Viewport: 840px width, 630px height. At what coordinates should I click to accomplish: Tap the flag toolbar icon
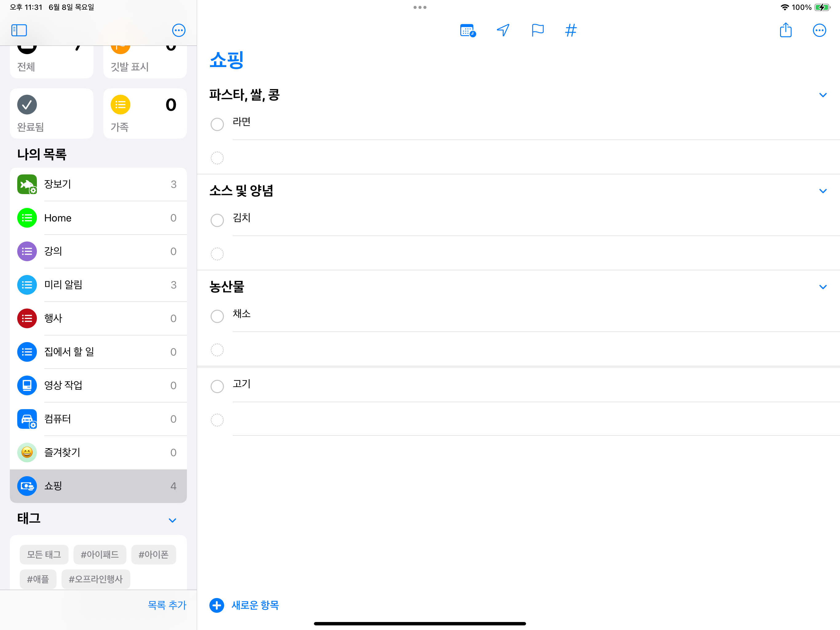point(537,30)
